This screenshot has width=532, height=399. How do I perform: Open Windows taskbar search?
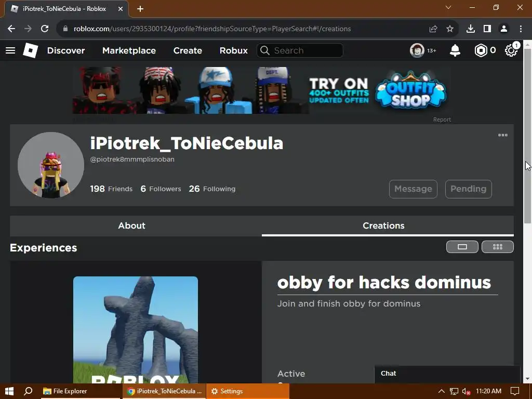pyautogui.click(x=28, y=391)
